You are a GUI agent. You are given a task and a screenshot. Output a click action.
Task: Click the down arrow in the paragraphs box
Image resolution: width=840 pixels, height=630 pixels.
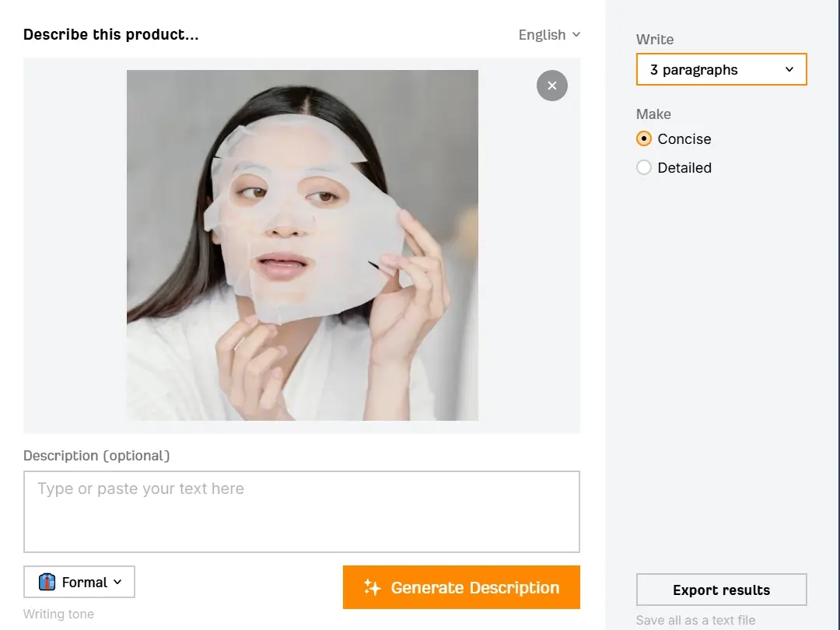[789, 70]
